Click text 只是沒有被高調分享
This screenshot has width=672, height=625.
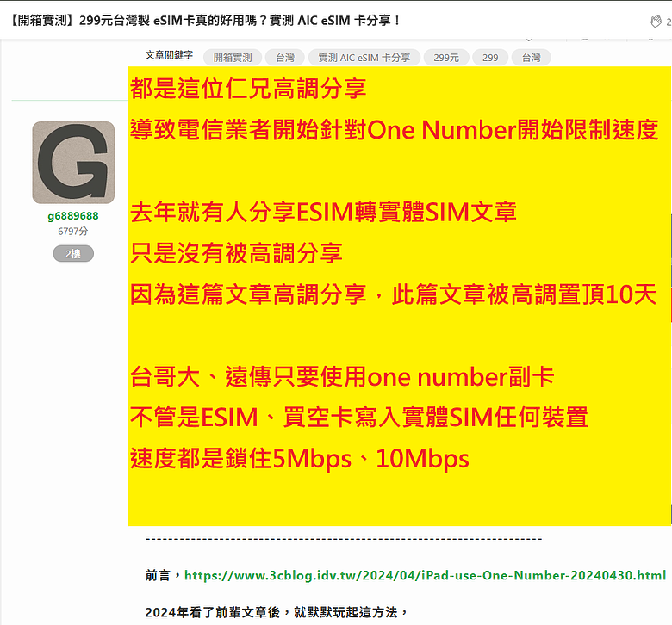point(236,253)
